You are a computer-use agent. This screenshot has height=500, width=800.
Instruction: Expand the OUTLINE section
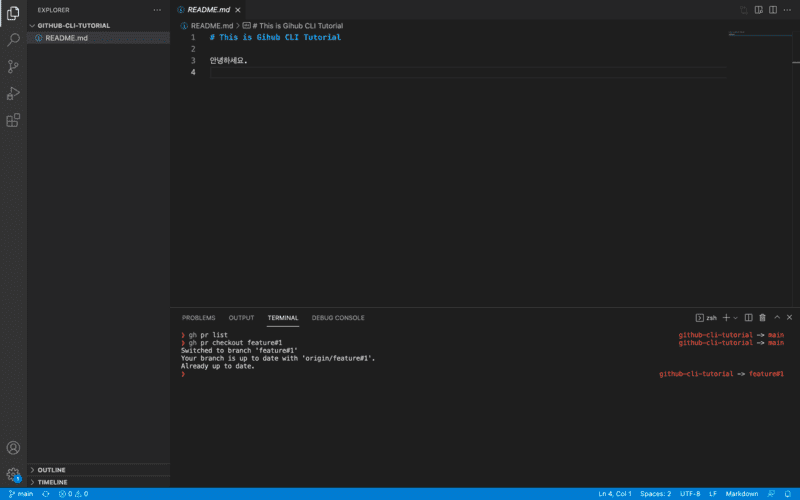(51, 469)
